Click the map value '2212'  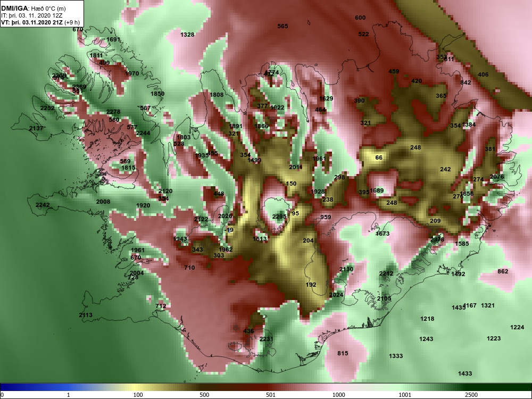[x=386, y=273]
